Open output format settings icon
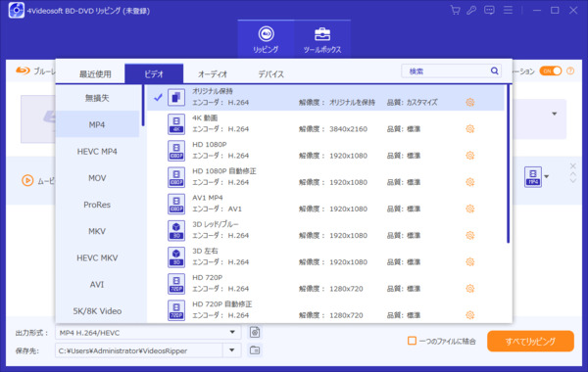The height and width of the screenshot is (372, 588). (x=255, y=332)
